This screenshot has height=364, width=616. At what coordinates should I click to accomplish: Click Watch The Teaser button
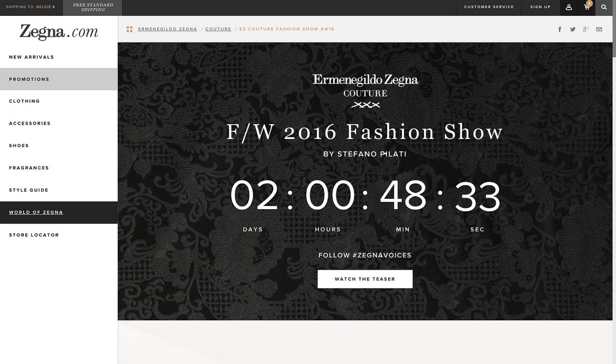[365, 279]
